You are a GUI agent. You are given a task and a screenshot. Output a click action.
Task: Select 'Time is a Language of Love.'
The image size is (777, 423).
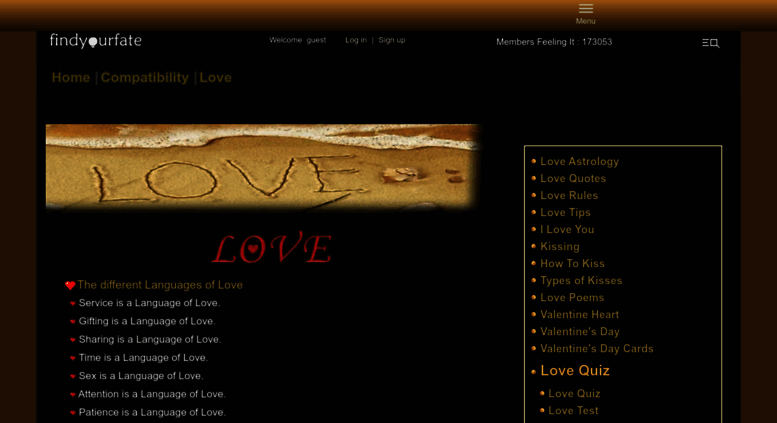(143, 358)
